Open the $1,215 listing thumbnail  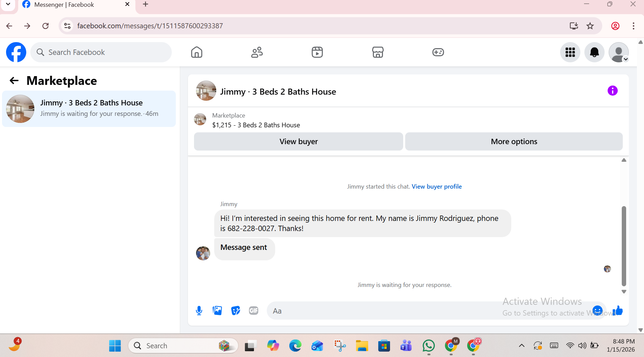200,119
